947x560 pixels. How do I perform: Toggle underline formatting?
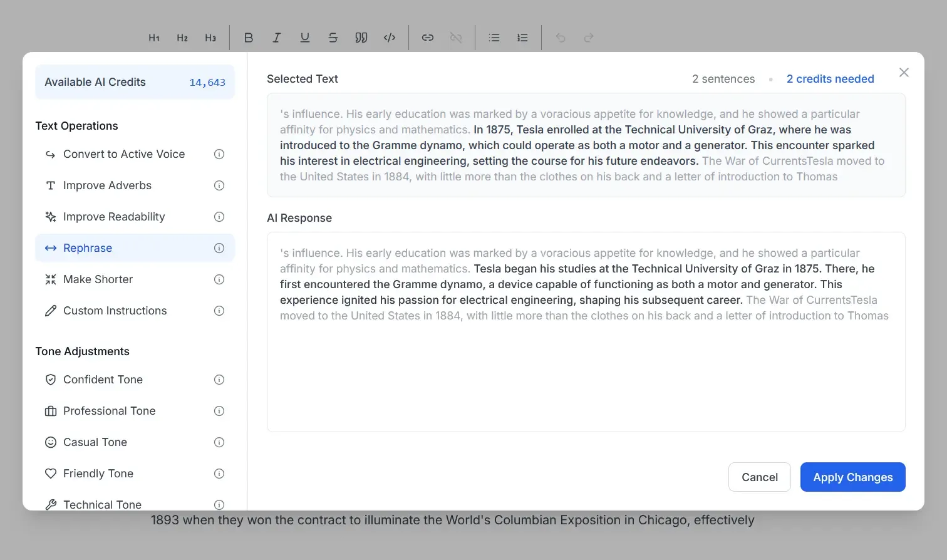(x=305, y=38)
